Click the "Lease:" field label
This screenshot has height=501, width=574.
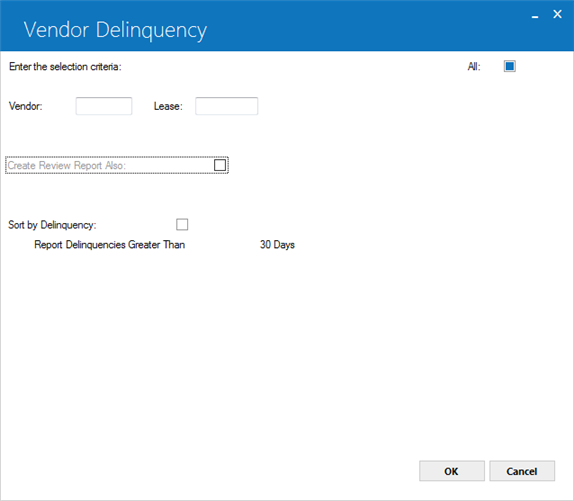coord(168,106)
